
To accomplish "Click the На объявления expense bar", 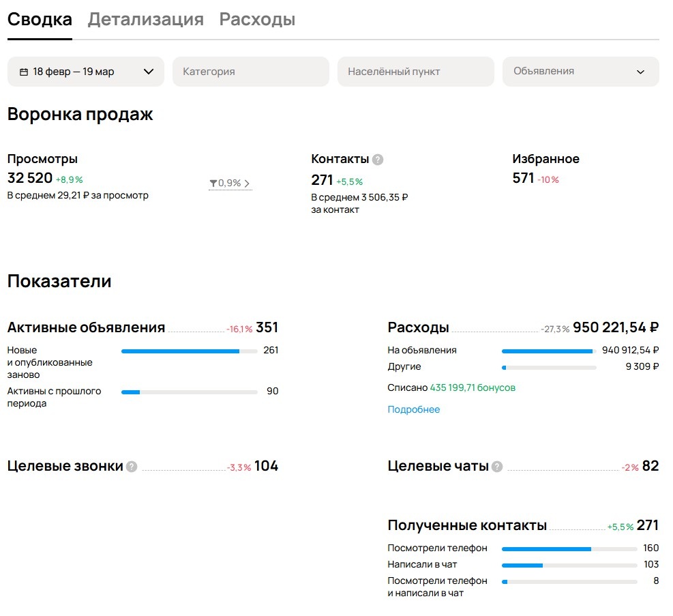I will point(549,351).
